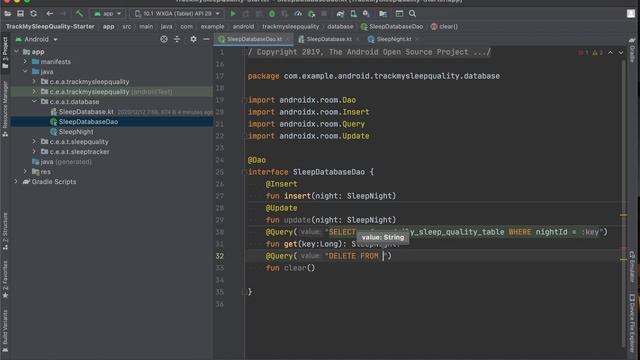Close the SleepNight.kt tab
This screenshot has height=360, width=640.
[417, 39]
